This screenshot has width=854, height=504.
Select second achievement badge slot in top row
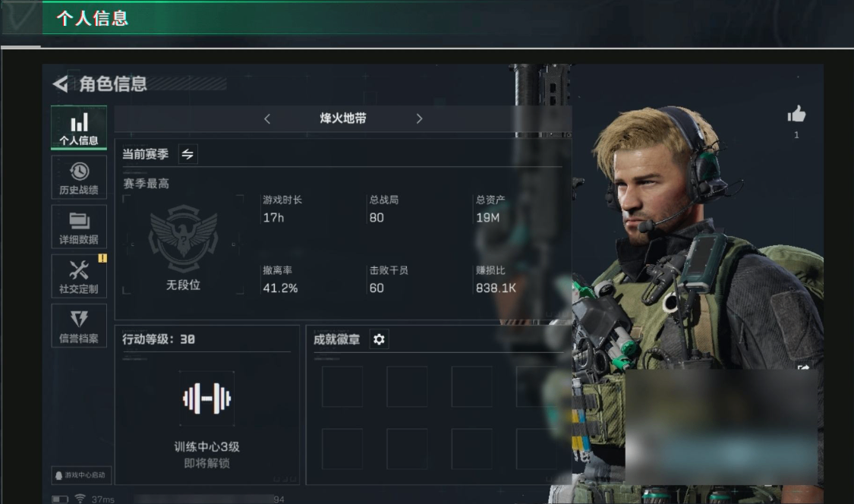[407, 387]
